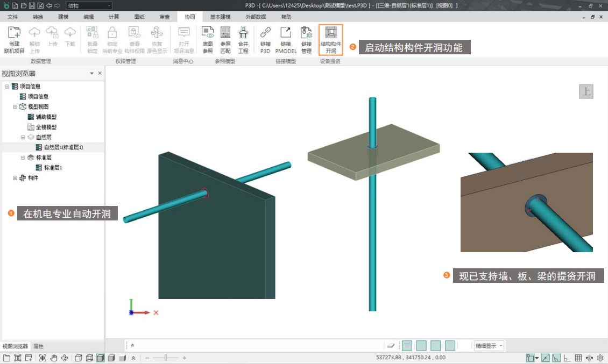Toggle the highlighted shaded view mode button
The height and width of the screenshot is (364, 608).
click(100, 358)
